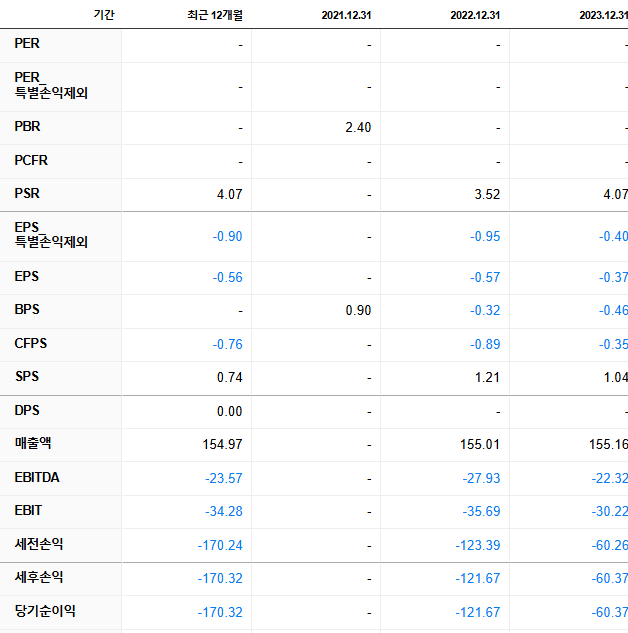Select EBIT value -35.69
This screenshot has height=633, width=628.
click(x=481, y=512)
